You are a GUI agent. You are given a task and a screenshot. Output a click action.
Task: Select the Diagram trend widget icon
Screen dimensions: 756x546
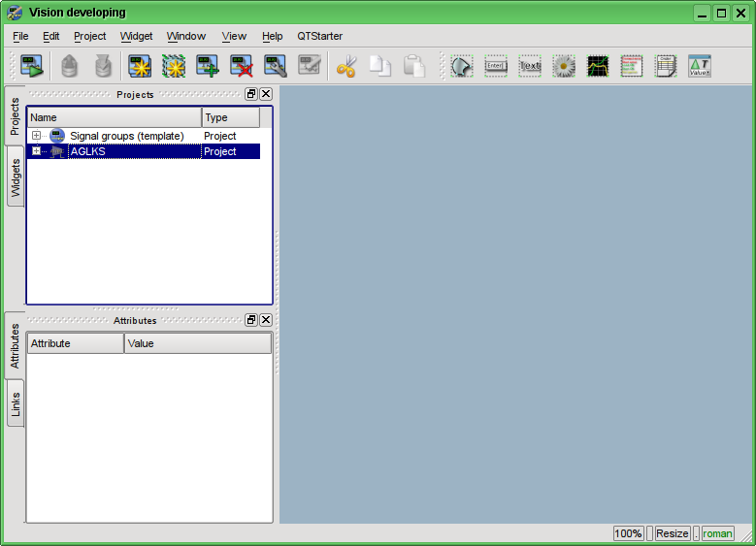pyautogui.click(x=598, y=67)
